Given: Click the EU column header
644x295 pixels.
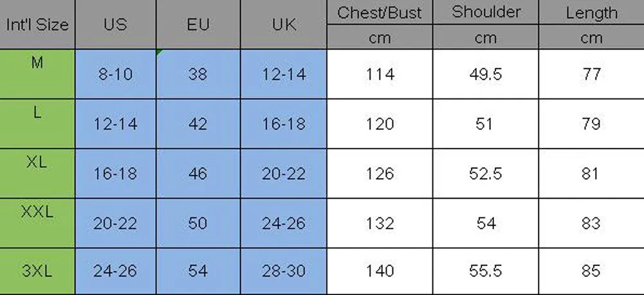Looking at the screenshot, I should pos(198,24).
